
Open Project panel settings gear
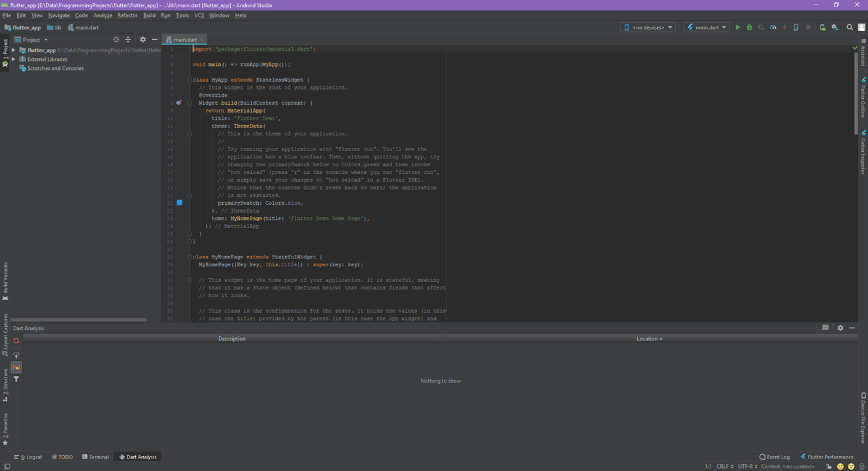(x=142, y=39)
